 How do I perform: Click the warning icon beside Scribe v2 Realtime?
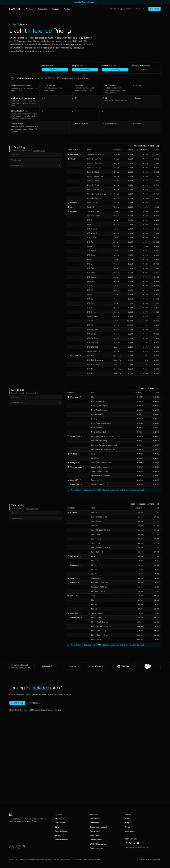click(x=107, y=485)
